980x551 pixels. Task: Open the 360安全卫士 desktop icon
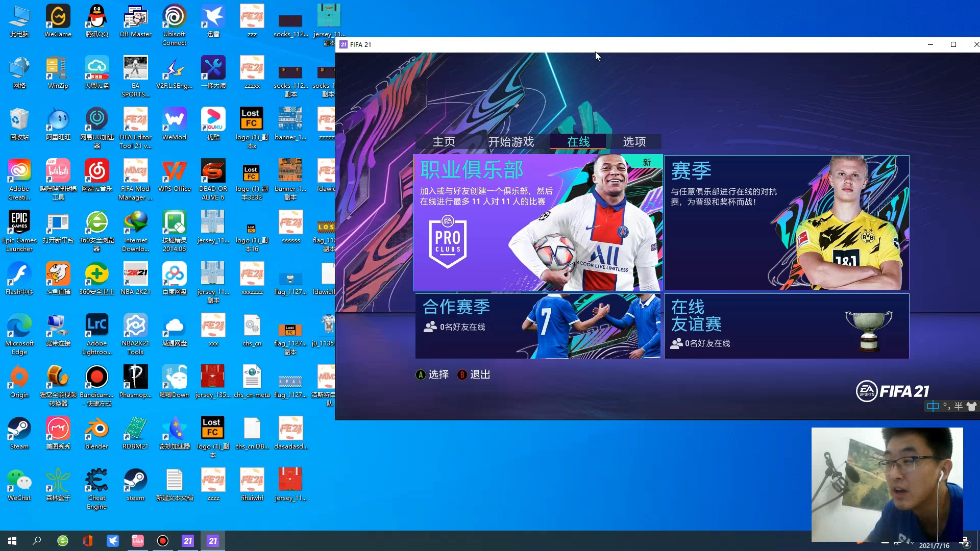click(96, 279)
